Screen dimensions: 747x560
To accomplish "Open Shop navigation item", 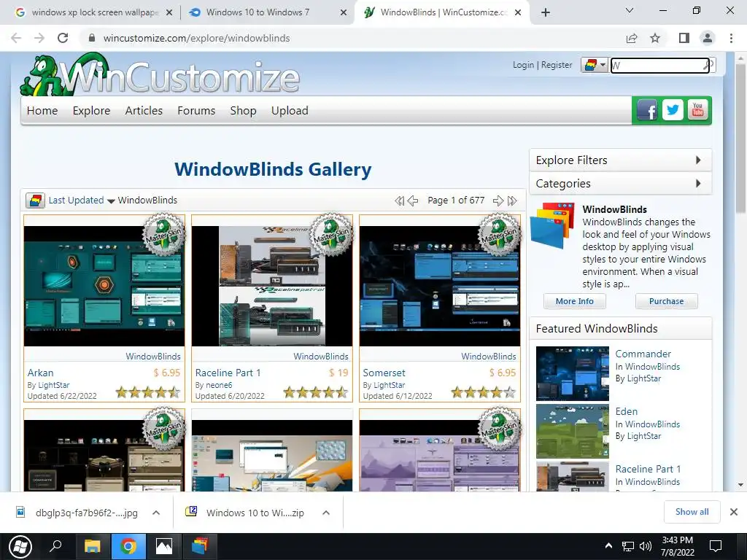I will click(243, 111).
